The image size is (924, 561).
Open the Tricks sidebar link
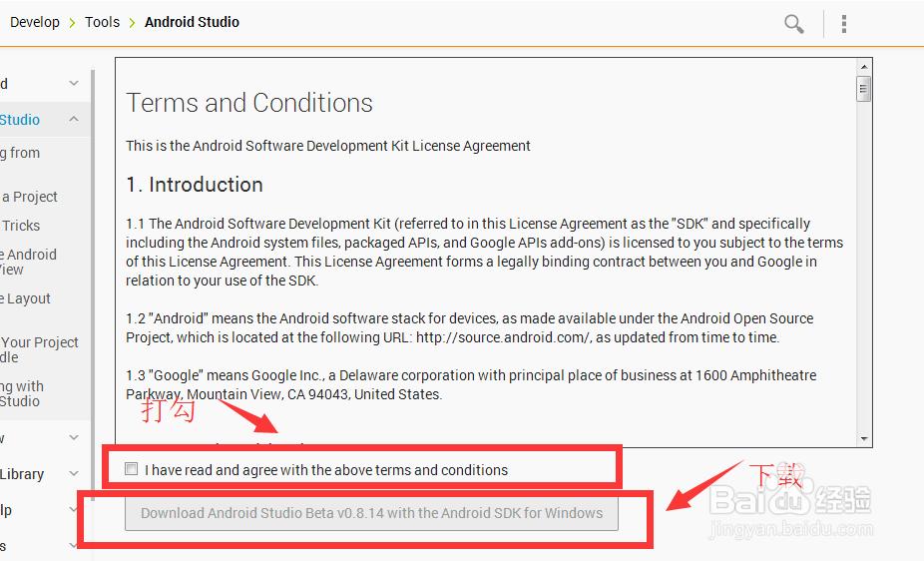tap(21, 226)
